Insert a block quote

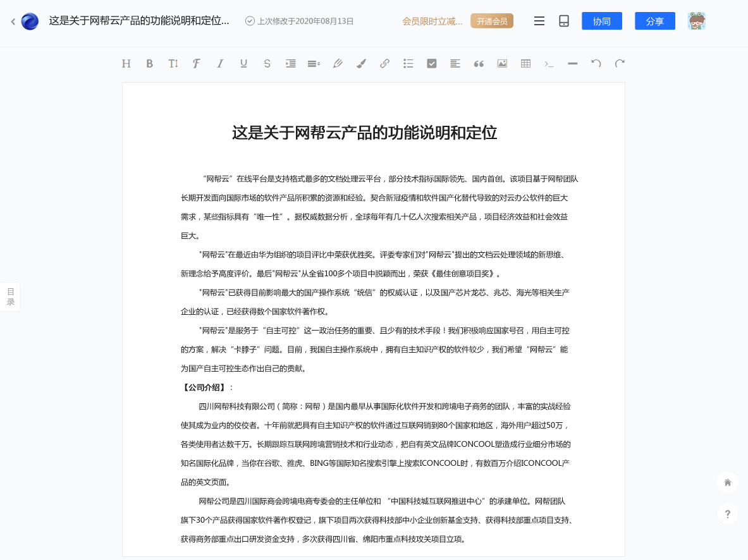(479, 63)
